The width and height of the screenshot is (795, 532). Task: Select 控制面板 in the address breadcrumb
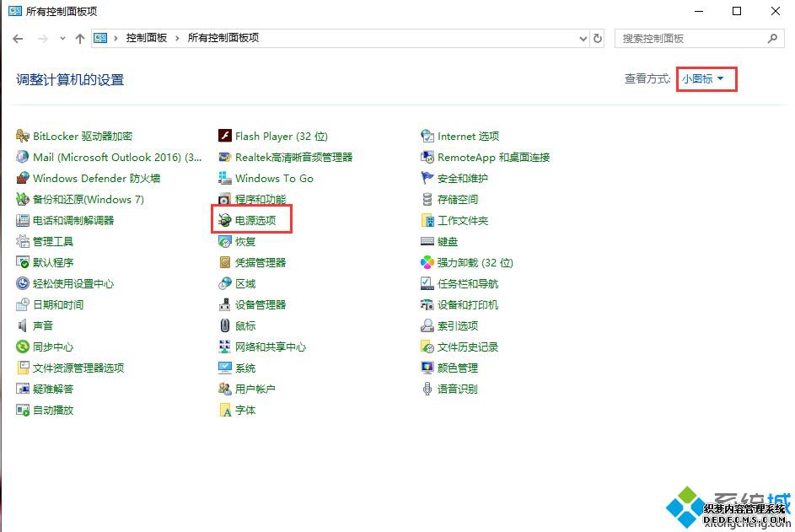tap(146, 39)
